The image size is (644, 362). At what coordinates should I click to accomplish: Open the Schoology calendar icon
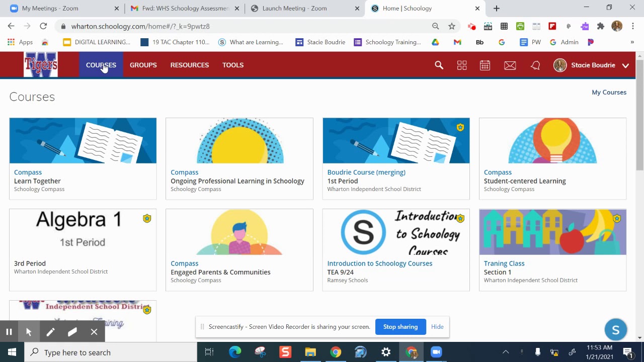pyautogui.click(x=485, y=65)
